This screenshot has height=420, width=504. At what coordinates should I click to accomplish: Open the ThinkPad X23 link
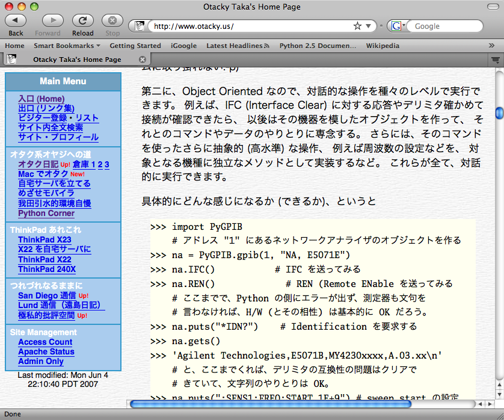point(45,239)
